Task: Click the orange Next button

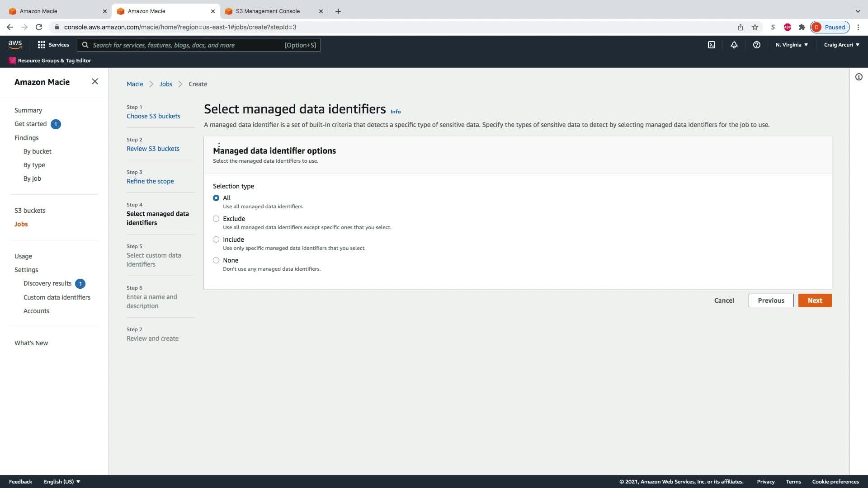Action: [x=815, y=300]
